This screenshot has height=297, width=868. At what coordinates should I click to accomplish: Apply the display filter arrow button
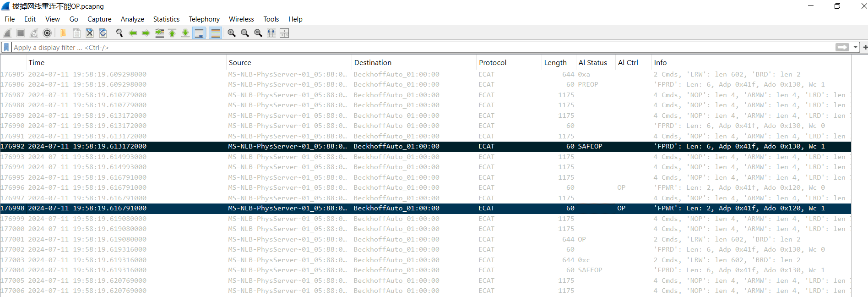coord(842,47)
